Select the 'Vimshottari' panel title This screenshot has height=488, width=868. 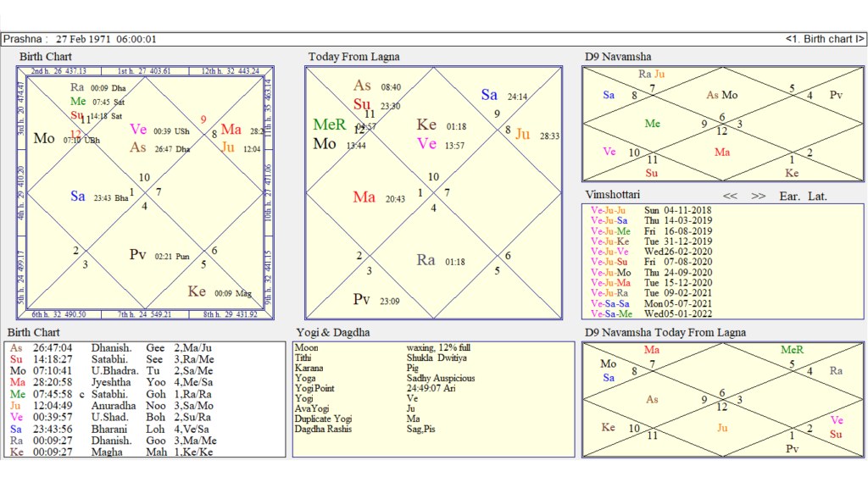(x=612, y=195)
